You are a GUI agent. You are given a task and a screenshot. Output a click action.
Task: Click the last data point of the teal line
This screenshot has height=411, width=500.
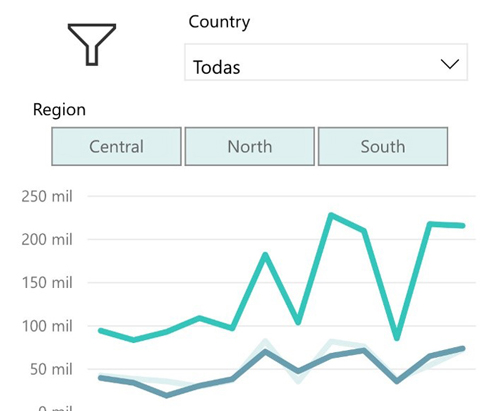[x=463, y=226]
